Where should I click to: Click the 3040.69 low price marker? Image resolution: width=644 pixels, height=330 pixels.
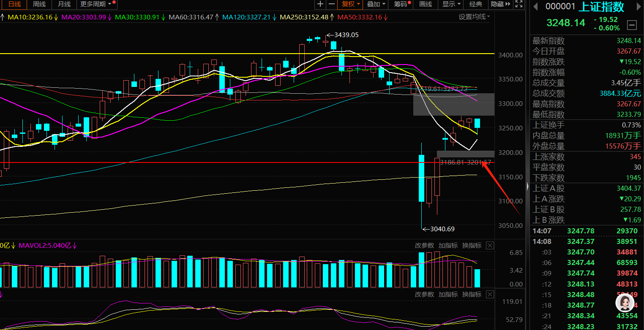(439, 229)
